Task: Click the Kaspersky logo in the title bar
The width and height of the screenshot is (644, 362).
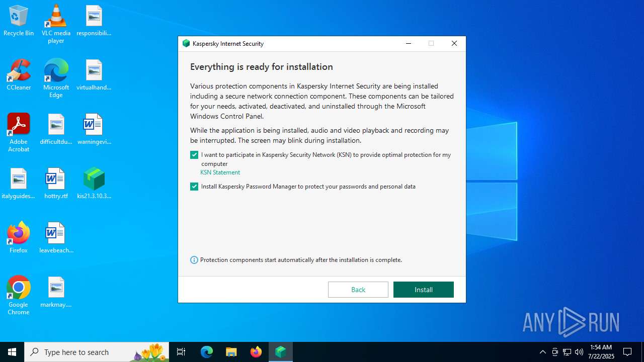Action: click(x=186, y=44)
